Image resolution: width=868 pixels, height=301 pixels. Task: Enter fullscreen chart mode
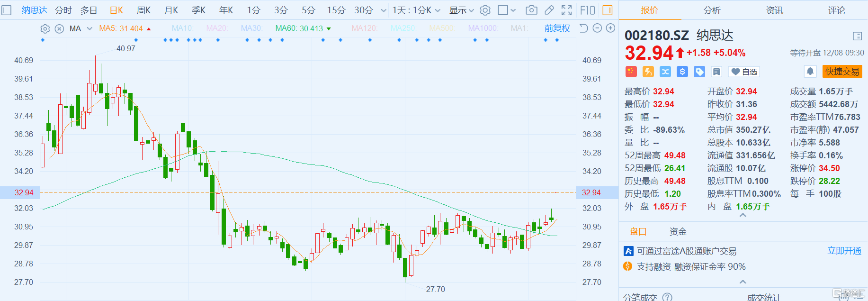(x=566, y=10)
